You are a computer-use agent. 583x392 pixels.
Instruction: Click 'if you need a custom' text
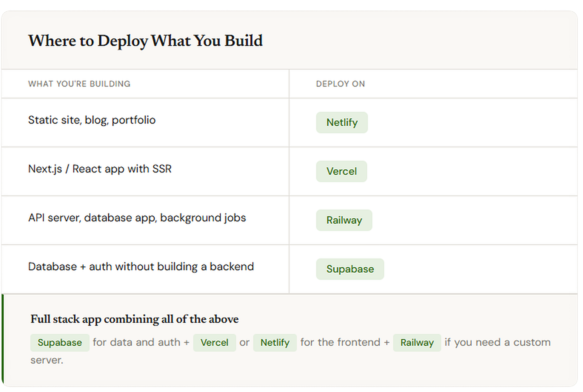click(497, 342)
